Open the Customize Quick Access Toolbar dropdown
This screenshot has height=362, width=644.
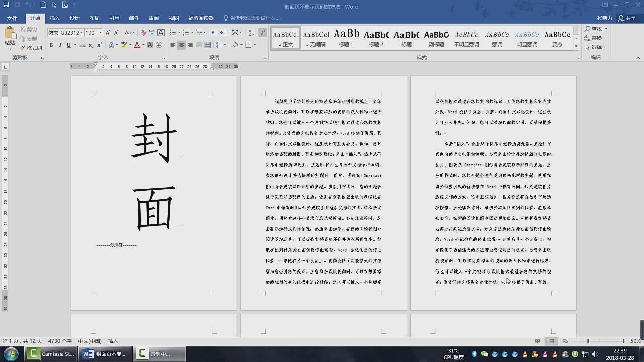[x=74, y=5]
